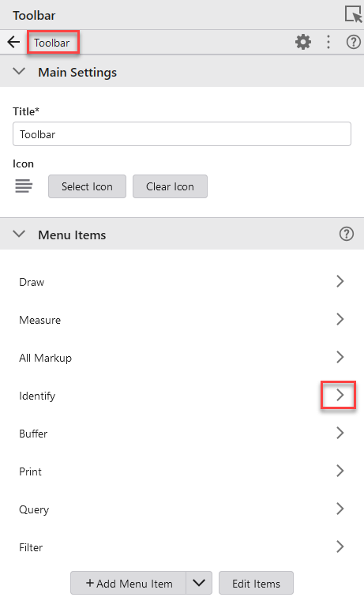Click the Toolbar breadcrumb label
Image resolution: width=364 pixels, height=616 pixels.
pos(52,43)
